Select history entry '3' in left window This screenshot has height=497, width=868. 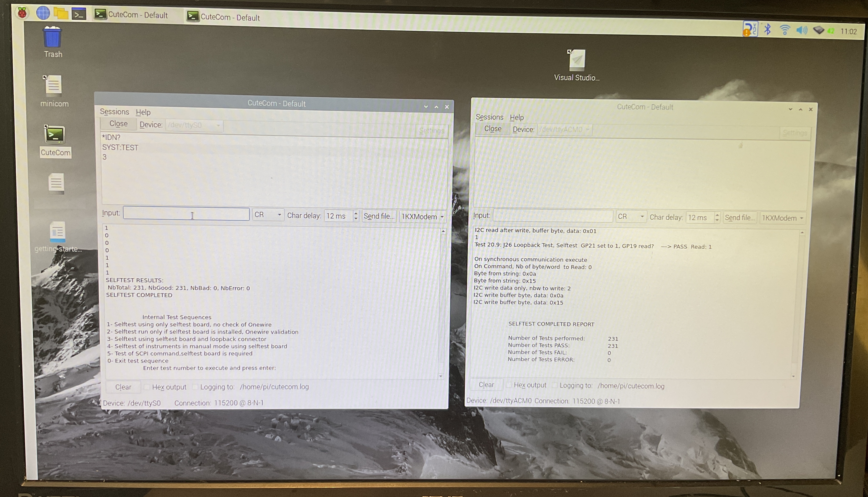pos(104,157)
